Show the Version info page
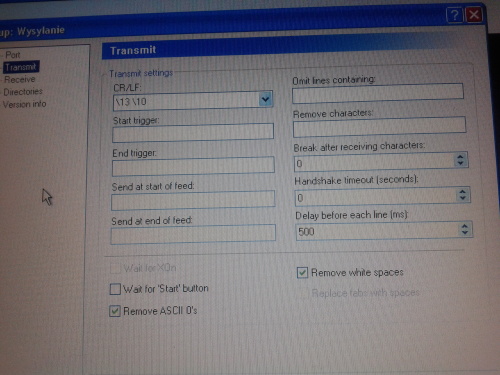This screenshot has height=375, width=500. click(24, 104)
